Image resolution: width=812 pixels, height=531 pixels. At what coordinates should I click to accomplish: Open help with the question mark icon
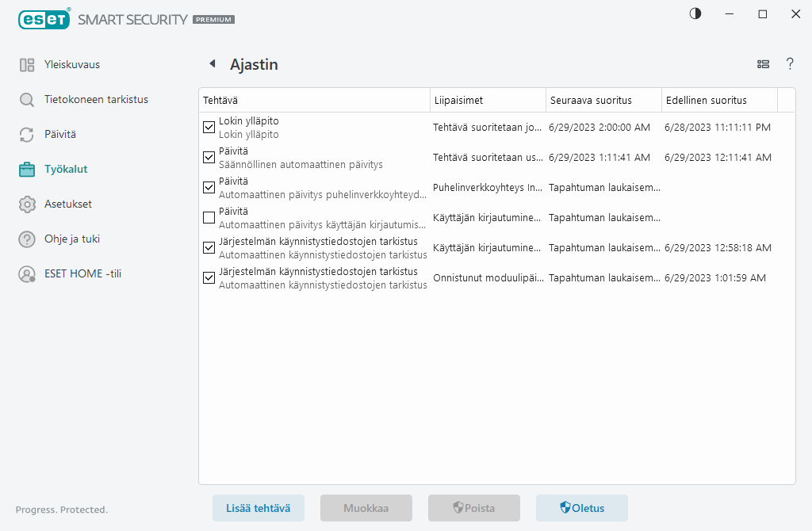pos(790,64)
